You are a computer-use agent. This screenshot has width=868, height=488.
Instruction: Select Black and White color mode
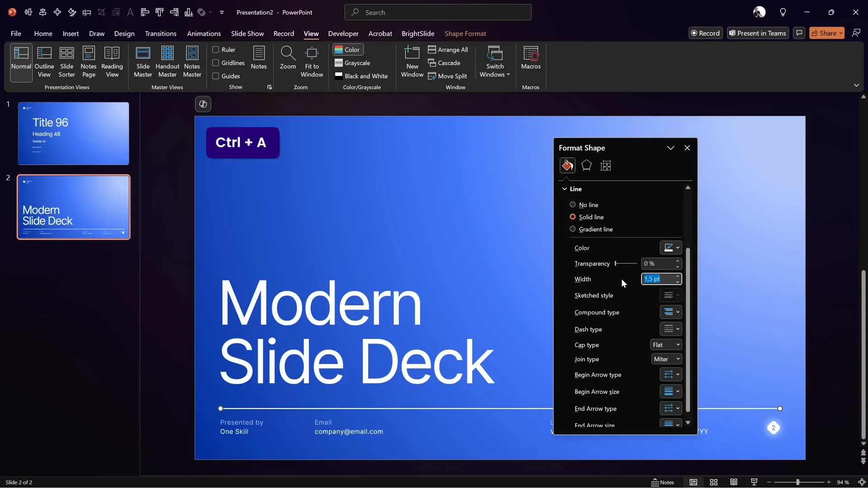[x=361, y=76]
